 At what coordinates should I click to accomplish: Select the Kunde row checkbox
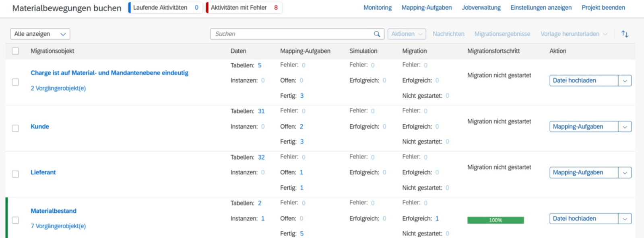pyautogui.click(x=15, y=128)
